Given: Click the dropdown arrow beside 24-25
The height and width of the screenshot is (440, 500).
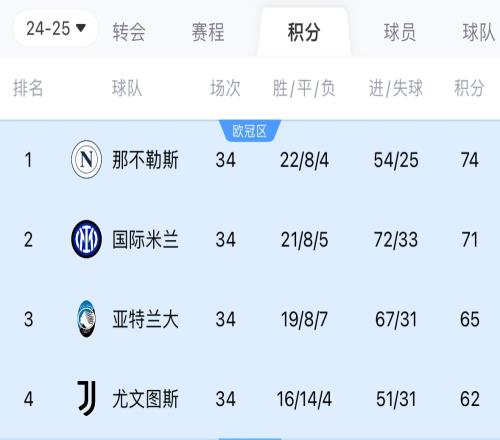Looking at the screenshot, I should [x=81, y=28].
